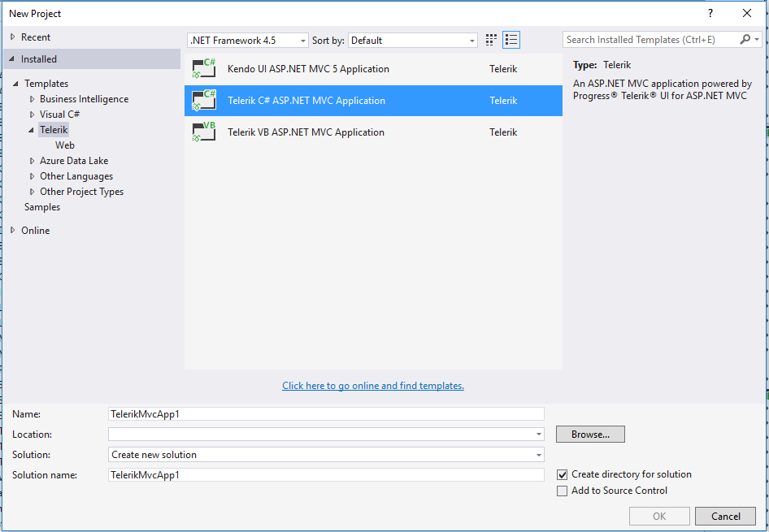Expand the Azure Data Lake node
The height and width of the screenshot is (532, 769).
pos(32,161)
